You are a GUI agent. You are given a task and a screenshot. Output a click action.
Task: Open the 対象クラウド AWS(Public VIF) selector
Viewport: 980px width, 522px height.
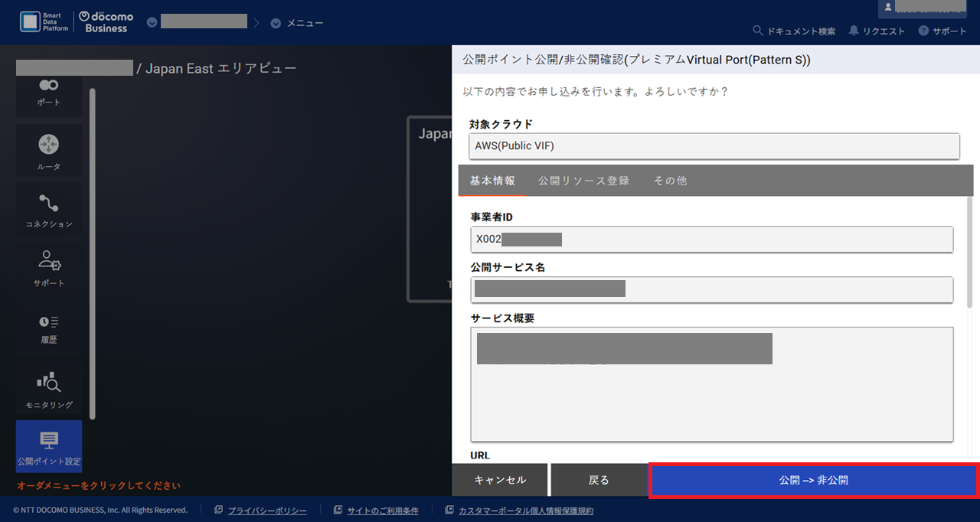(714, 145)
